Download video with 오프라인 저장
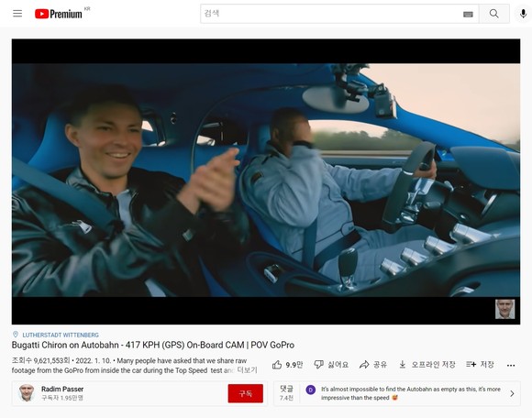The height and width of the screenshot is (418, 532). (x=427, y=365)
